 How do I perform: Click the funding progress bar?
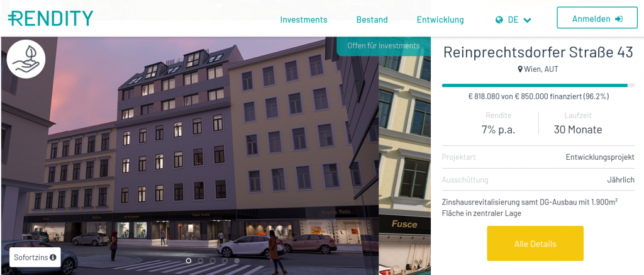tap(538, 86)
